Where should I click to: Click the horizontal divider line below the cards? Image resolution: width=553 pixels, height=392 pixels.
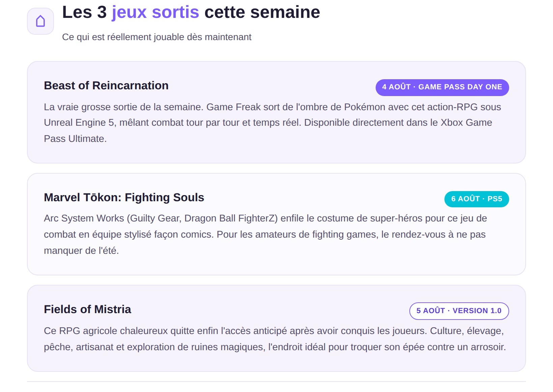tap(276, 382)
